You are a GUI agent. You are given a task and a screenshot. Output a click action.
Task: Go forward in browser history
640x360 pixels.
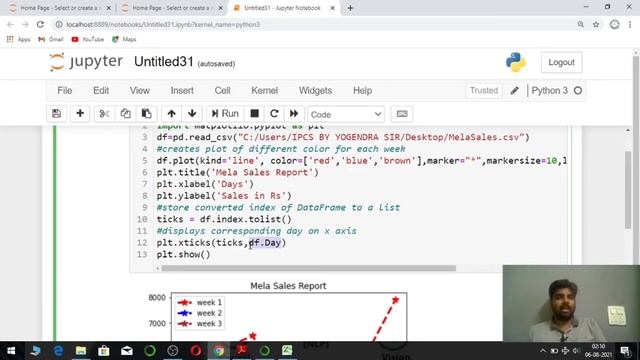click(25, 24)
